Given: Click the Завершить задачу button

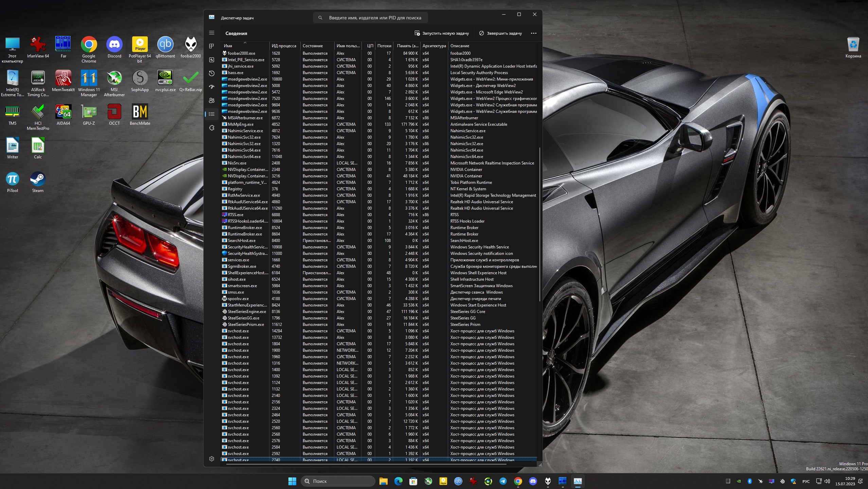Looking at the screenshot, I should pos(500,33).
